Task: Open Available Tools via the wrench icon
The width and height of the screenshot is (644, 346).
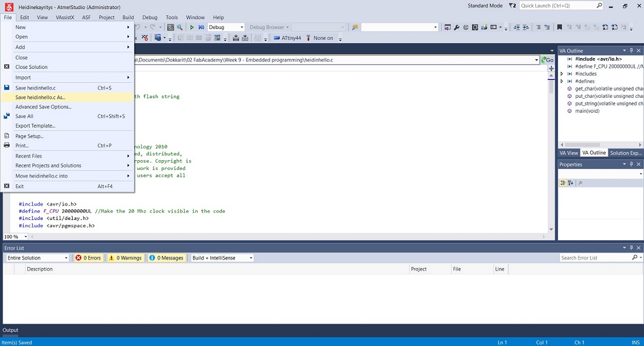Action: coord(457,27)
